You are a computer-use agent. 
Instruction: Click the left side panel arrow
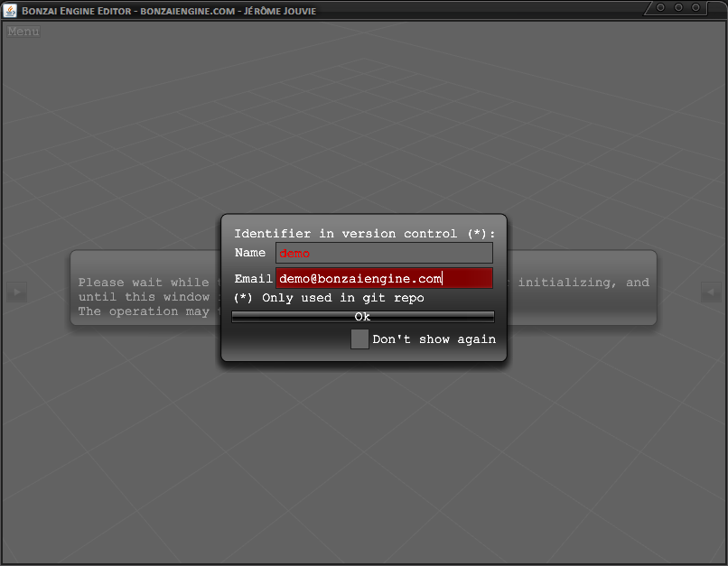pos(17,292)
